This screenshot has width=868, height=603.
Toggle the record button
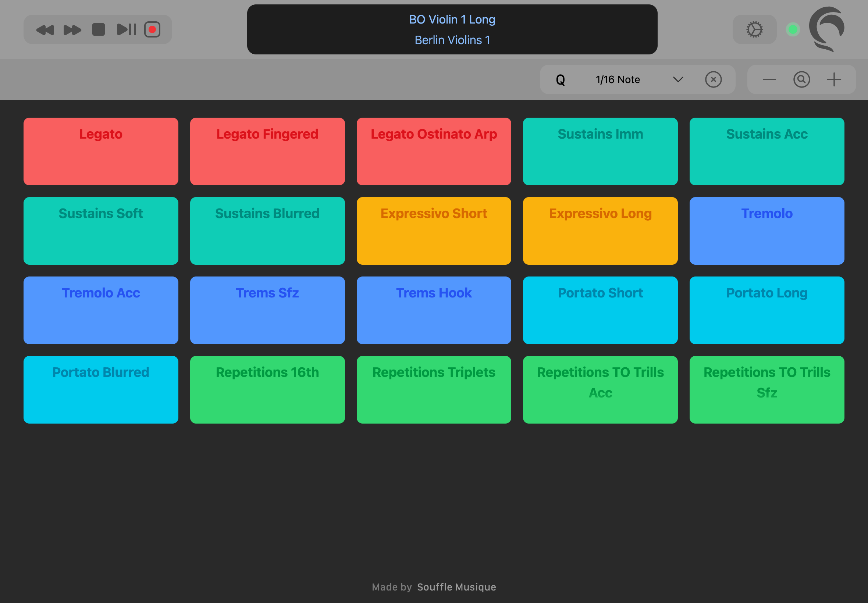[152, 29]
